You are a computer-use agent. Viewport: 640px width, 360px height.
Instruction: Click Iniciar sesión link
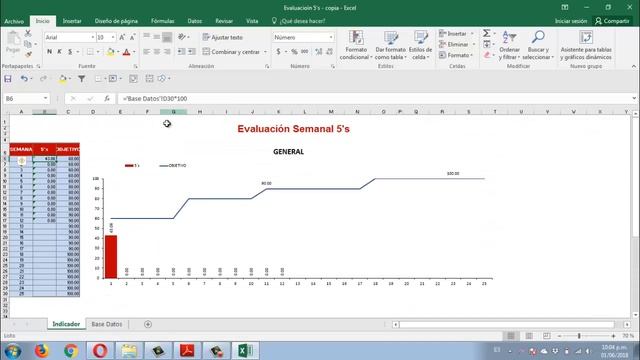(571, 21)
